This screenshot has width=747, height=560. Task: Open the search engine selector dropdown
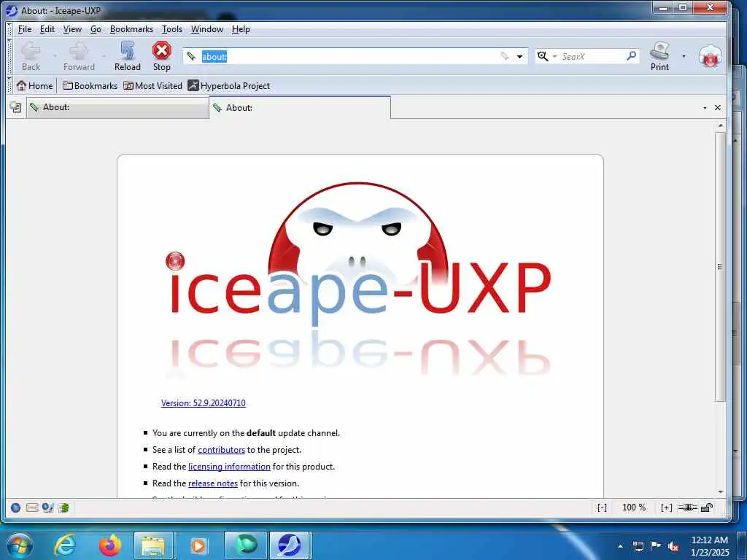click(x=555, y=56)
